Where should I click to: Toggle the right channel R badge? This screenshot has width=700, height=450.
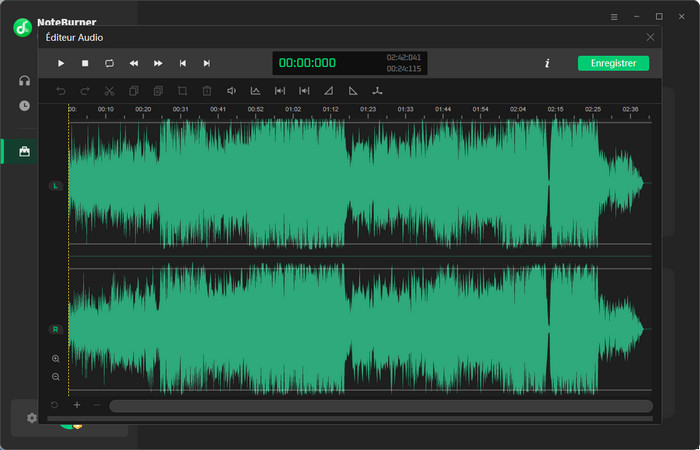[55, 329]
